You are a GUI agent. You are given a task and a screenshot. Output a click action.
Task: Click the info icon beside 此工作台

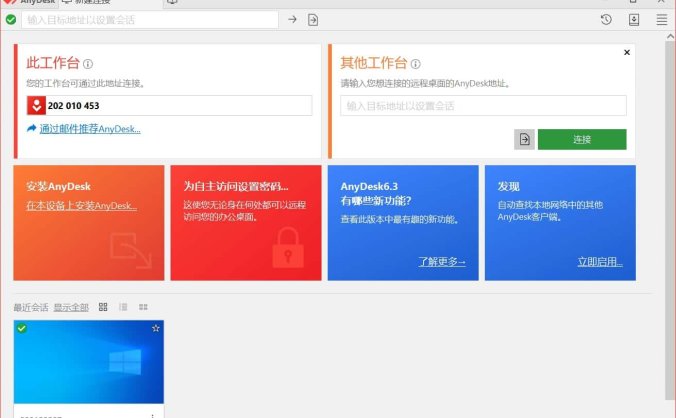pos(88,64)
